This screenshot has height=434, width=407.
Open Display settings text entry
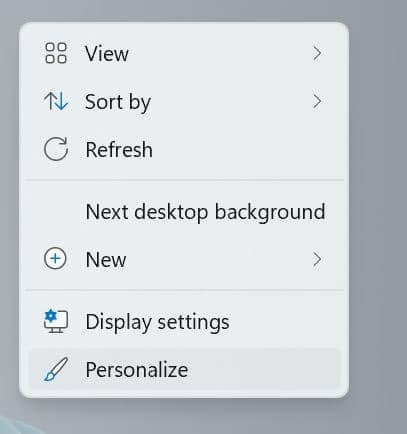pos(157,323)
